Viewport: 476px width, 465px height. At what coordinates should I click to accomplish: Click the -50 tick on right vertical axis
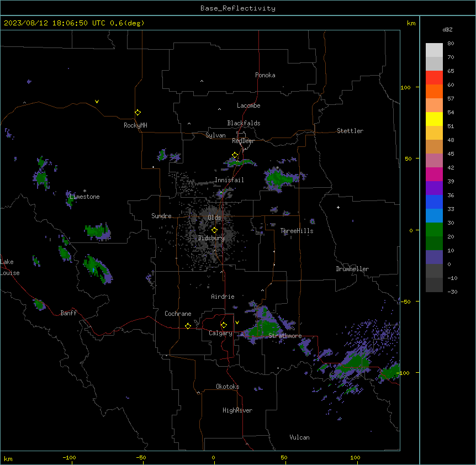[x=405, y=302]
